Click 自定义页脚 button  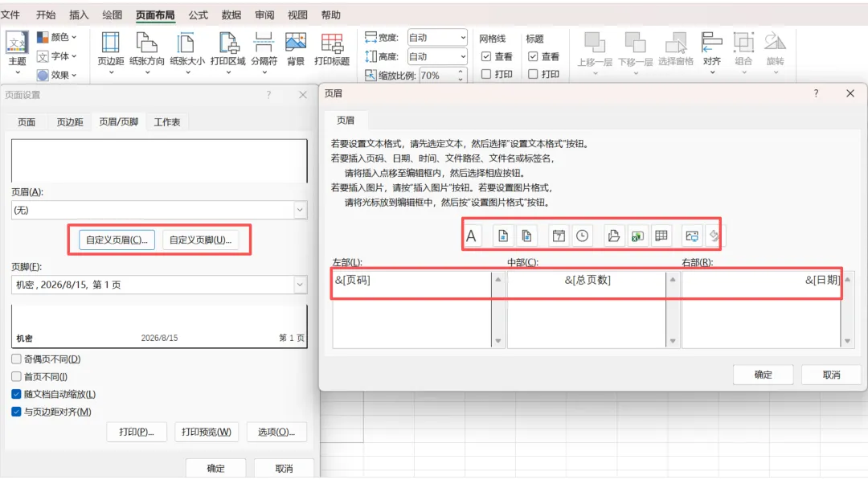coord(200,240)
